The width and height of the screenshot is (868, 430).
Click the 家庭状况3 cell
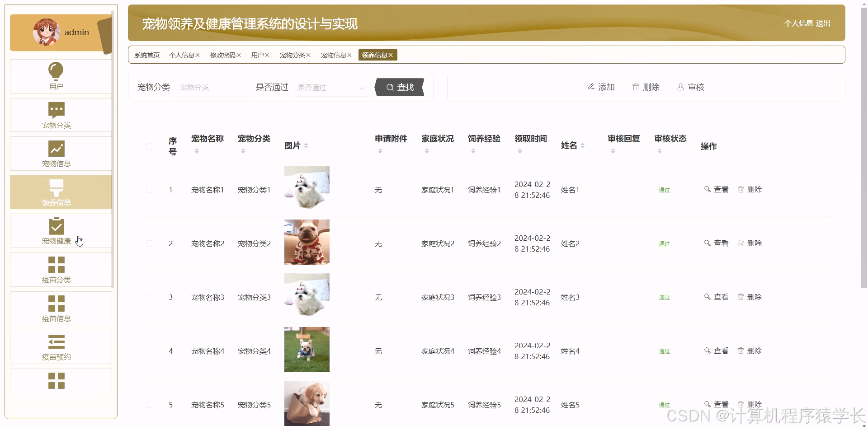(x=438, y=297)
